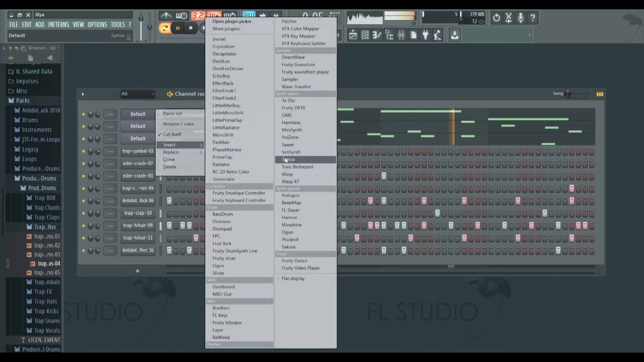This screenshot has width=644, height=362.
Task: Click the trap-clap-10 channel button
Action: coord(138,213)
